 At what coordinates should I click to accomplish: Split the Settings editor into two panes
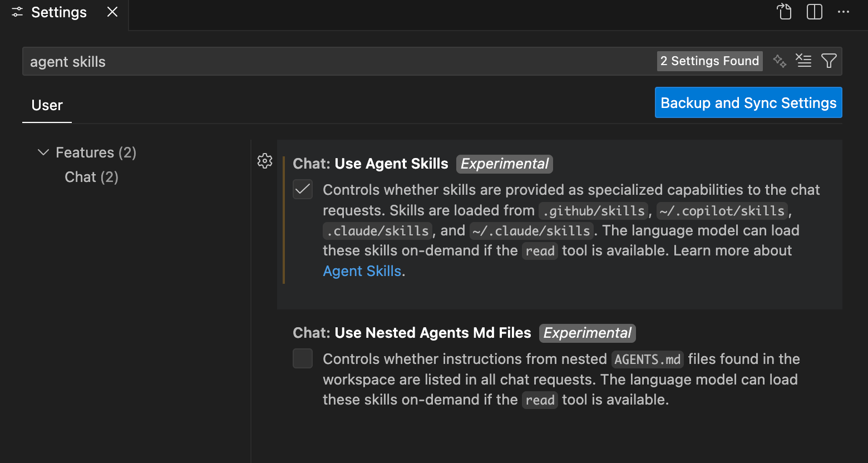click(814, 12)
